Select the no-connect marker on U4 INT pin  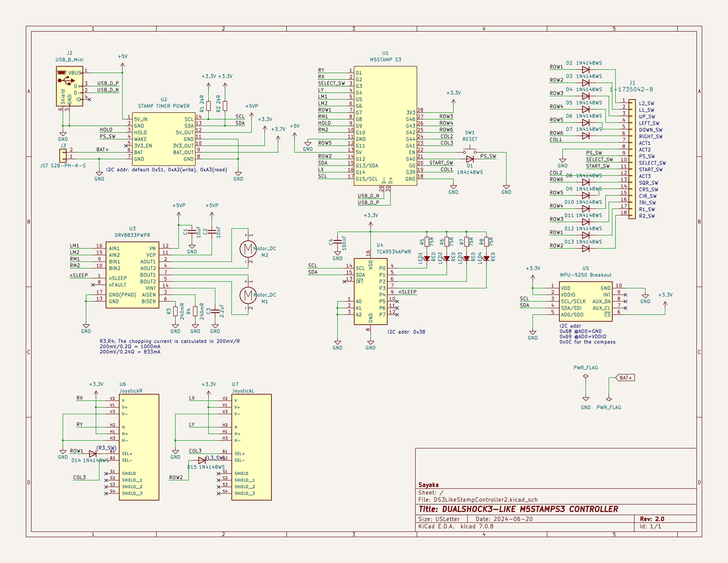coord(344,281)
